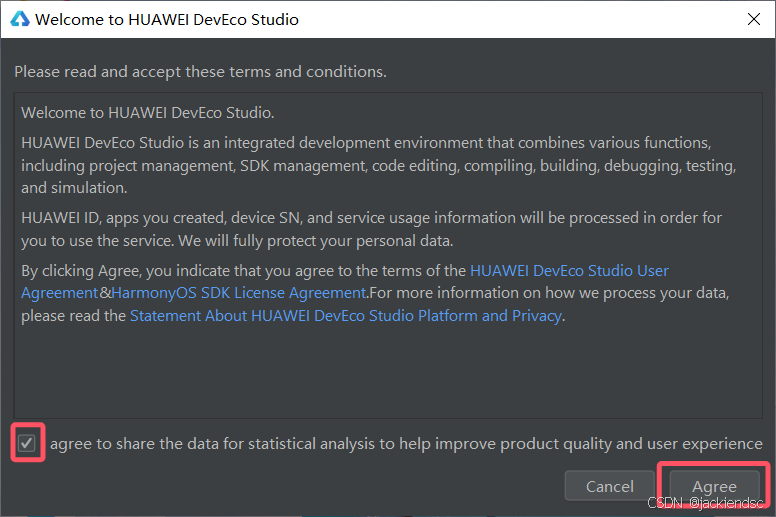Click the Agree button
The width and height of the screenshot is (776, 517).
(x=714, y=486)
